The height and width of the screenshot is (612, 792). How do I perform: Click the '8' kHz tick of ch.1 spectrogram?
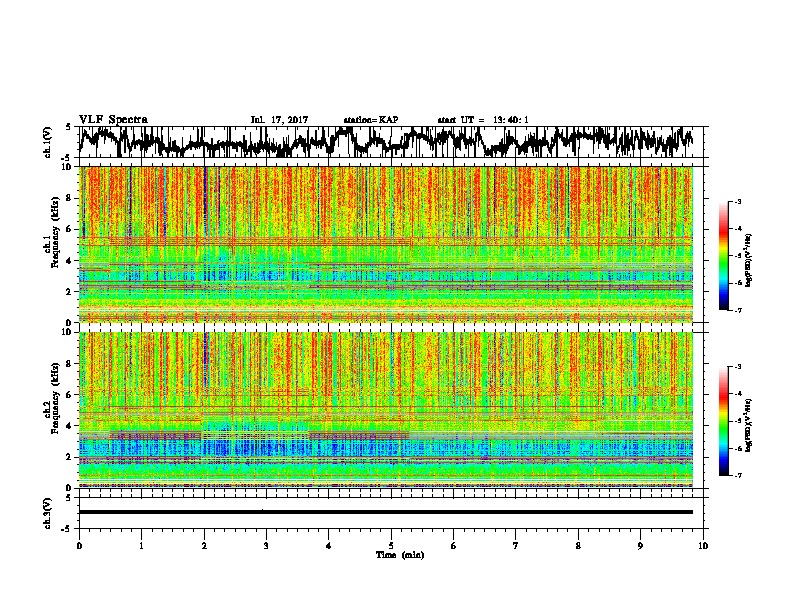[70, 198]
